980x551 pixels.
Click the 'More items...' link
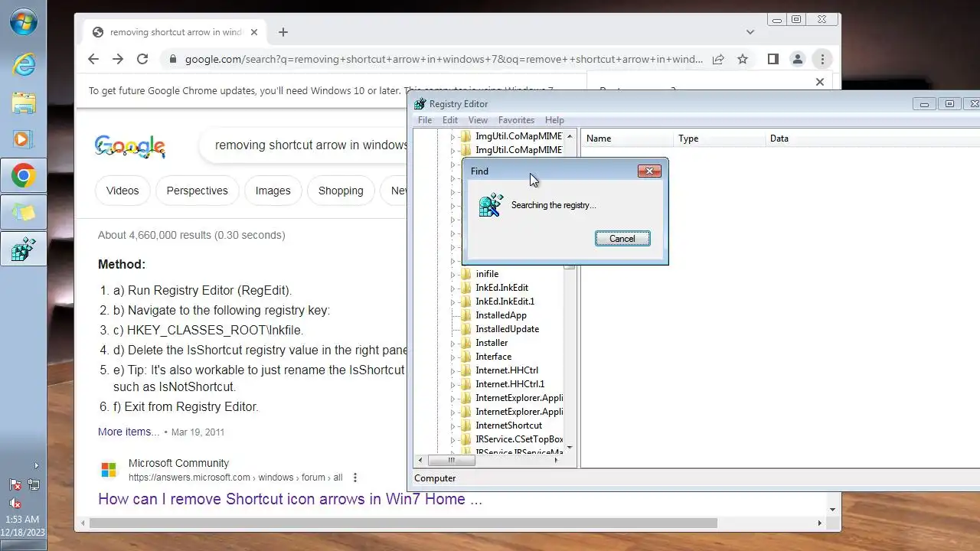pos(129,432)
